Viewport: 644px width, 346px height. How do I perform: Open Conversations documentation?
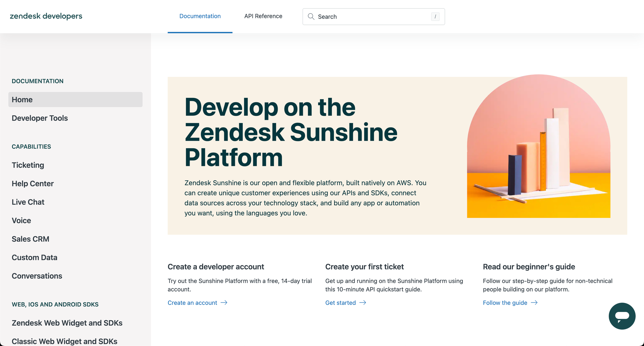point(37,276)
